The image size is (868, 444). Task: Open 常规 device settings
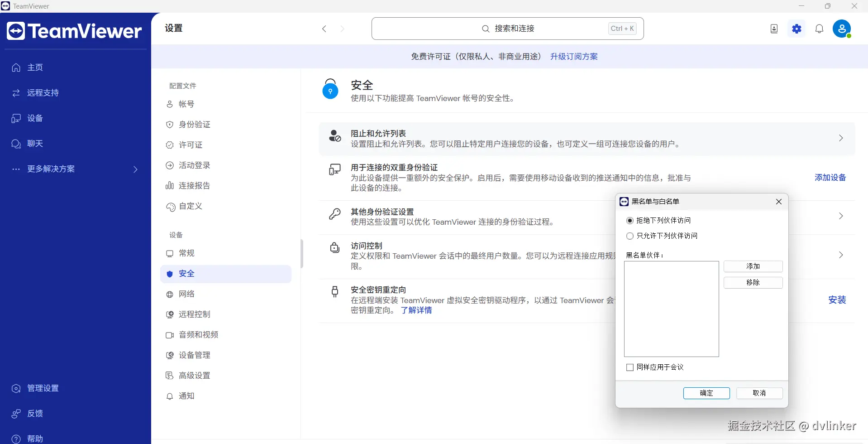[226, 253]
